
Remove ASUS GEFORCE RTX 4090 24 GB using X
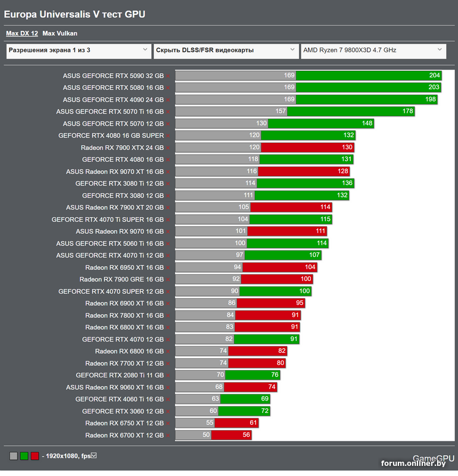click(168, 100)
